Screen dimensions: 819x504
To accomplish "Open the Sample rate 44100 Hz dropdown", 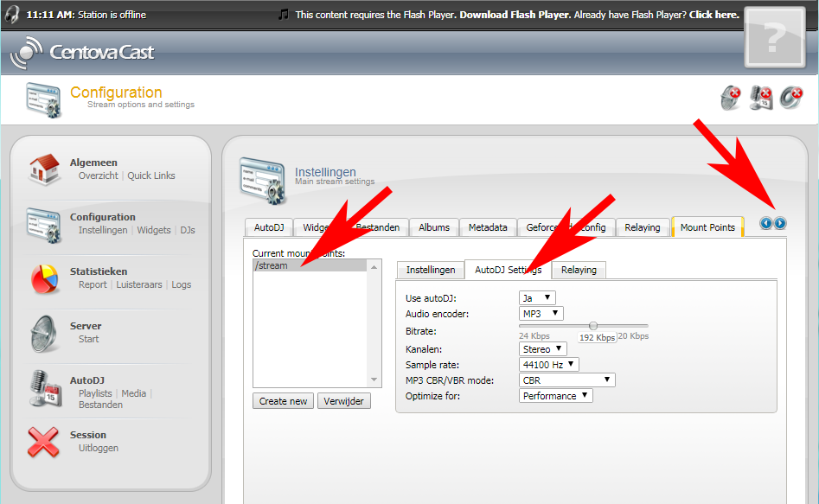I will [x=548, y=365].
